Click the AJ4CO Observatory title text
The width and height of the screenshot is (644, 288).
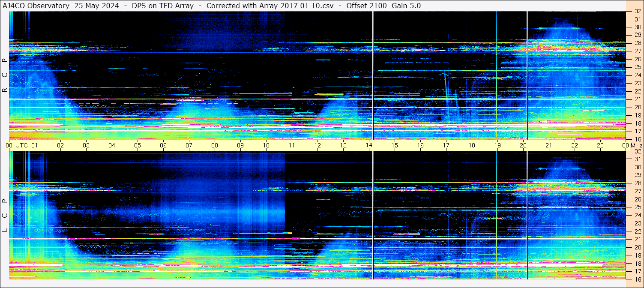(36, 6)
